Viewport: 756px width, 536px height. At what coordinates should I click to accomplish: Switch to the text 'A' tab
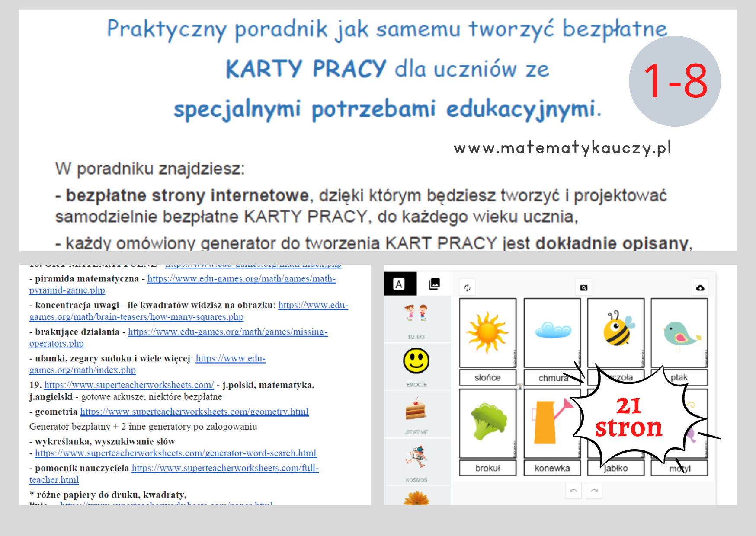coord(399,284)
